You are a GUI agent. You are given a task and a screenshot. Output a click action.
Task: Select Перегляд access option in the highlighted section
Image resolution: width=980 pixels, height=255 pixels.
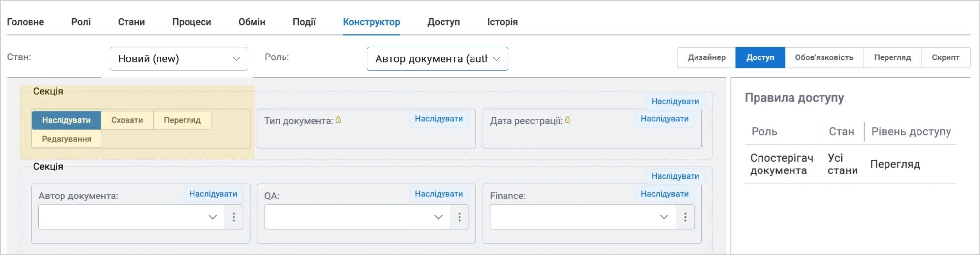click(x=182, y=120)
